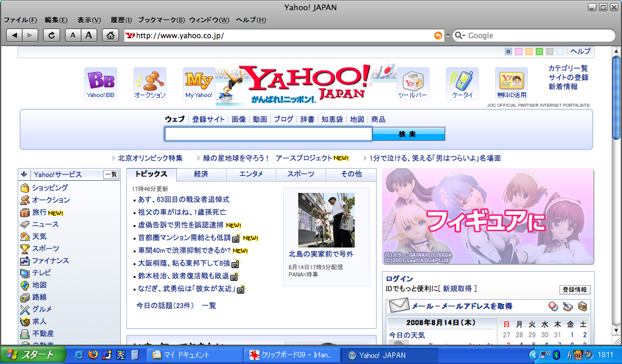Image resolution: width=622 pixels, height=364 pixels.
Task: Open the 北京オリンピック特集 link
Action: tap(151, 158)
